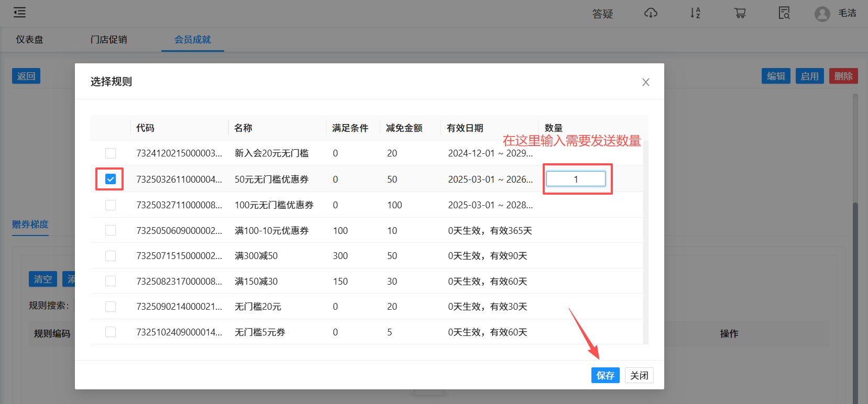Screen dimensions: 868x404
Task: Click the quantity input for 50元无门槛优惠券
Action: tap(576, 179)
